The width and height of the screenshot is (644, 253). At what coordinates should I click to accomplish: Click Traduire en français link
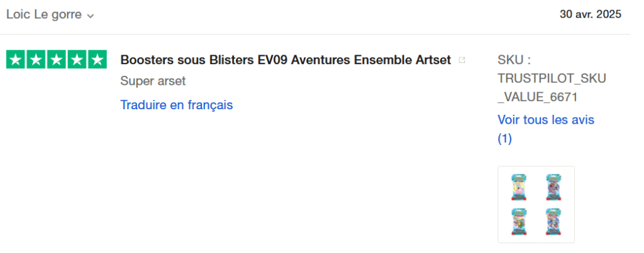[177, 105]
